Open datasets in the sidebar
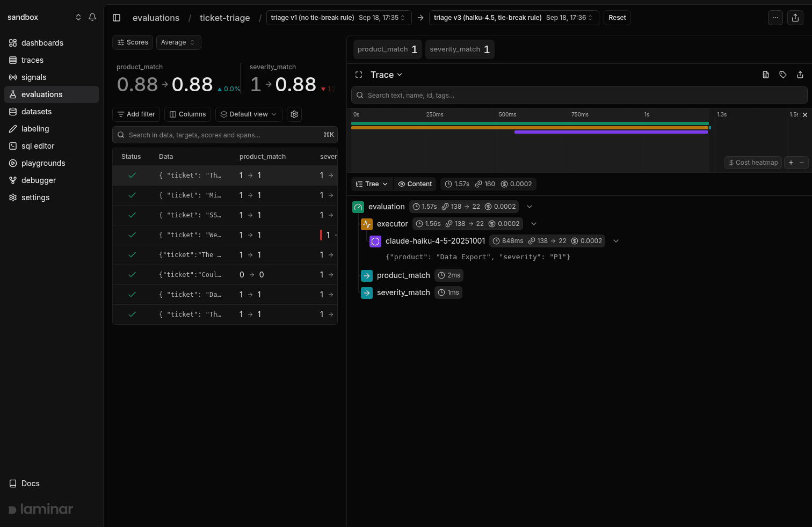Image resolution: width=812 pixels, height=527 pixels. (52, 112)
